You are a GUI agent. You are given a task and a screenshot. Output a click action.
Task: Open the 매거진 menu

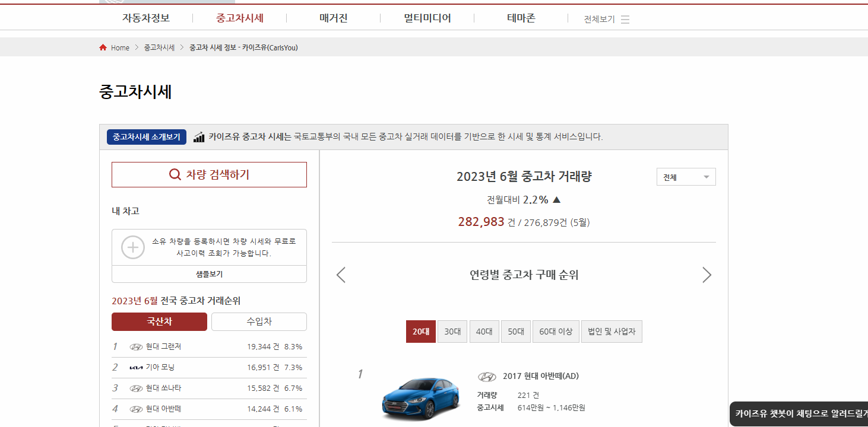click(333, 18)
